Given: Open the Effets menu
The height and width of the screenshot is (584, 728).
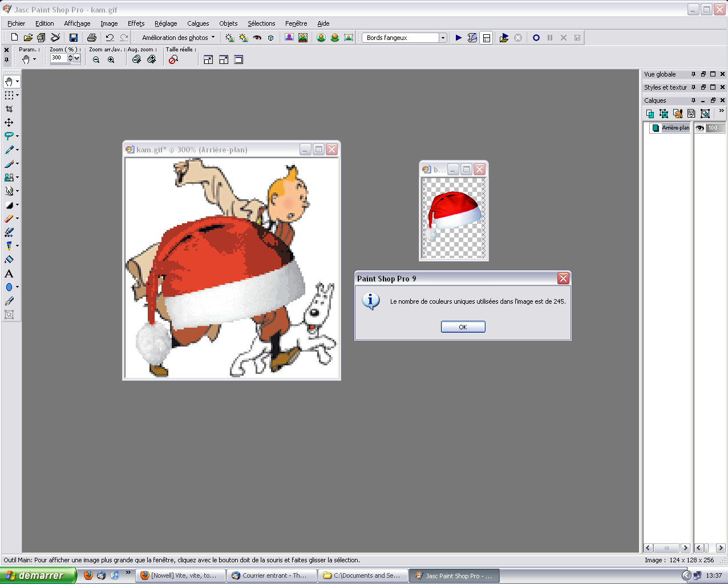Looking at the screenshot, I should (x=136, y=23).
